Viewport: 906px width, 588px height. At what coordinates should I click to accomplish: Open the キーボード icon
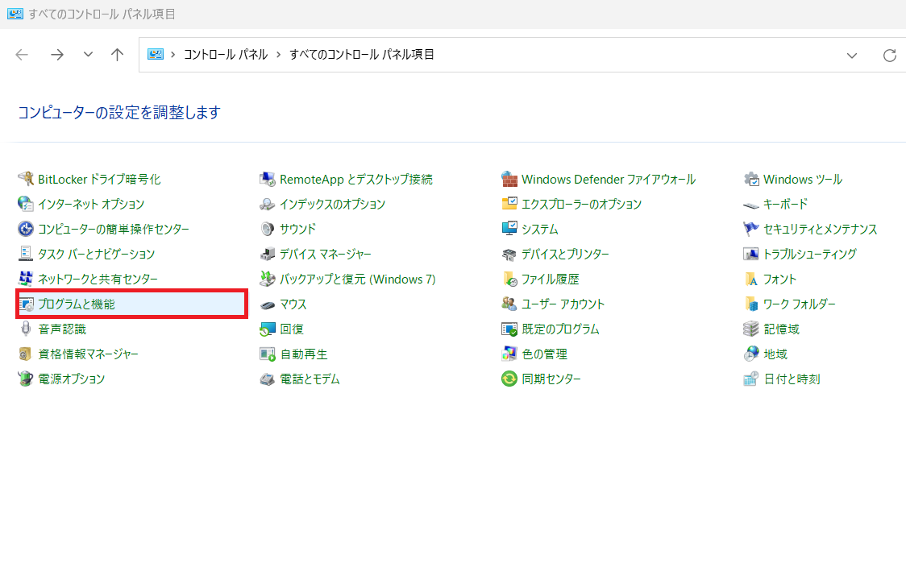point(751,205)
